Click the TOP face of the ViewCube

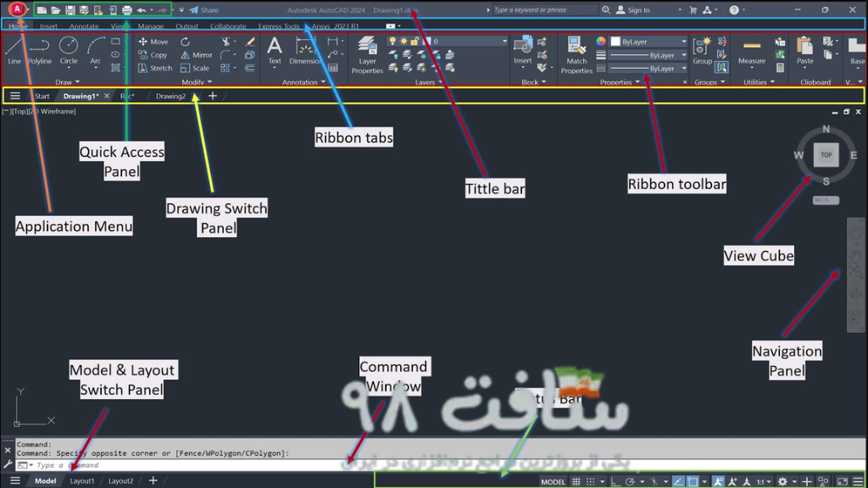pyautogui.click(x=826, y=155)
